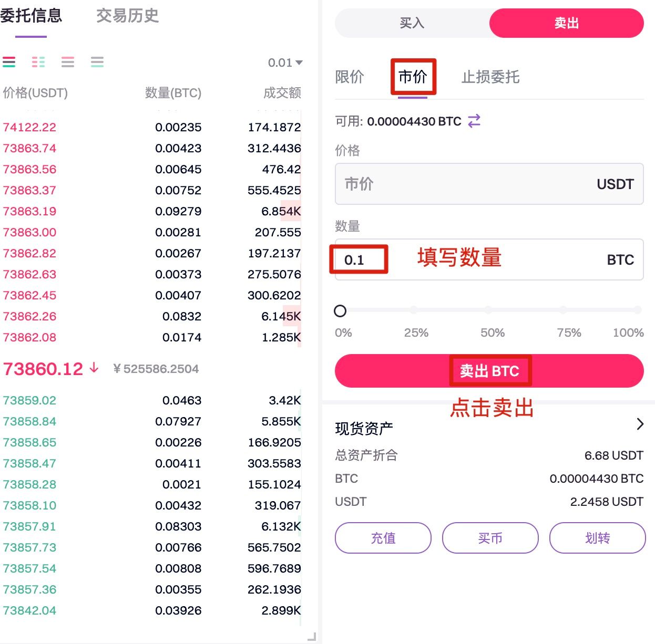Image resolution: width=655 pixels, height=644 pixels.
Task: Open the 止损委托 stop-loss order tab
Action: point(490,77)
